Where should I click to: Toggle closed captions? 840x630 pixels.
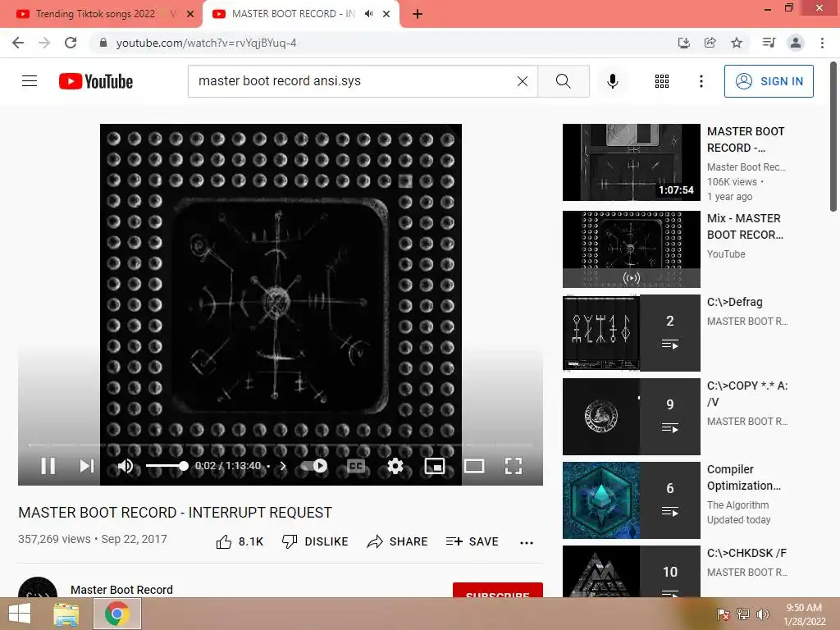[x=356, y=466]
